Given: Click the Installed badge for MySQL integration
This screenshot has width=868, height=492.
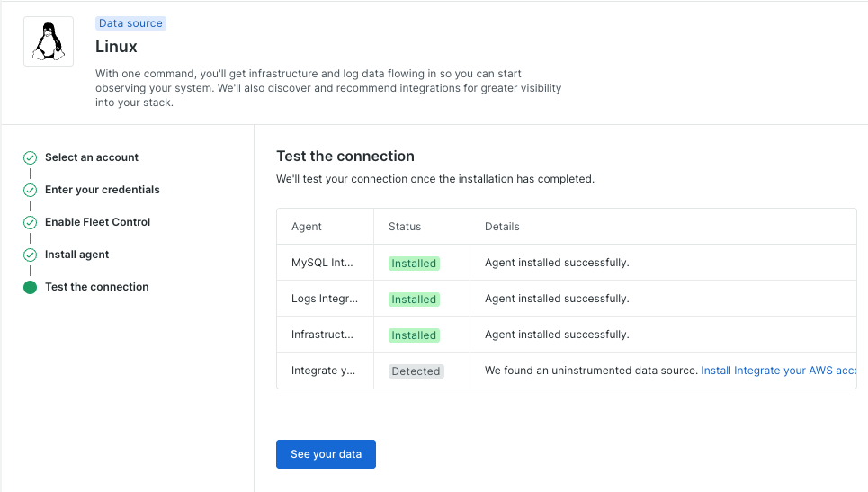Looking at the screenshot, I should pyautogui.click(x=414, y=264).
